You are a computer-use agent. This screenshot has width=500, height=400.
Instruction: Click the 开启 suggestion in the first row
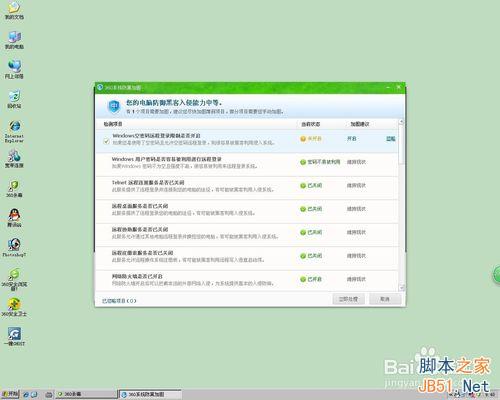click(352, 139)
